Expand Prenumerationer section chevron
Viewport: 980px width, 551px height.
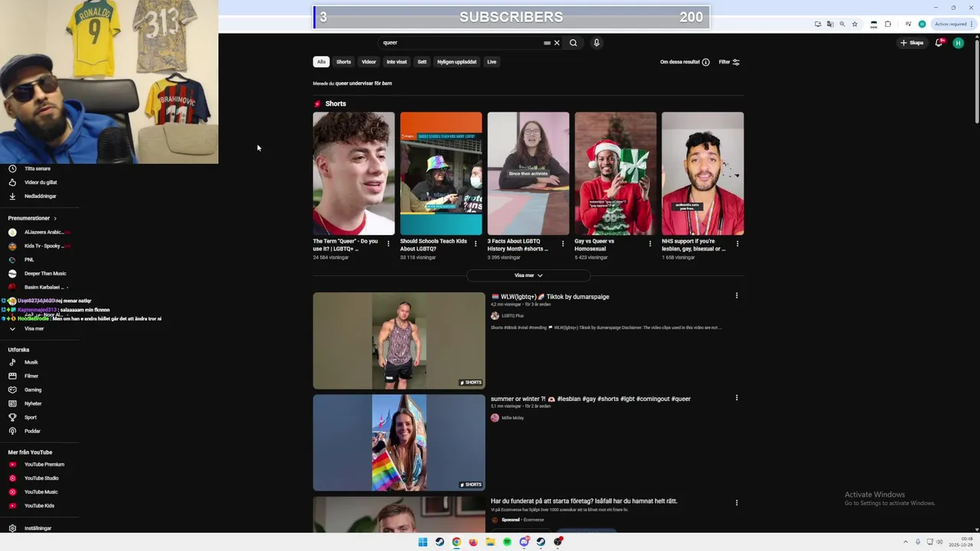click(x=55, y=218)
